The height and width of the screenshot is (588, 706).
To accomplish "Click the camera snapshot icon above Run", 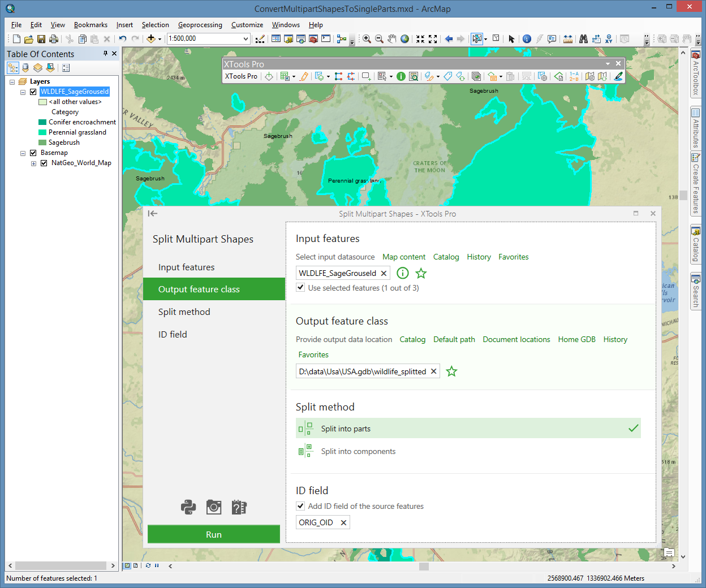I will coord(214,507).
